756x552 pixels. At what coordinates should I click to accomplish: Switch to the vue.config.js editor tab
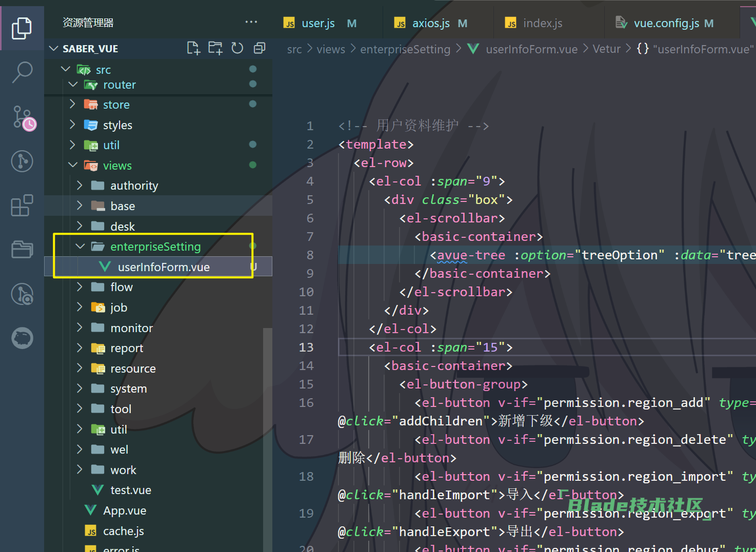pos(672,23)
